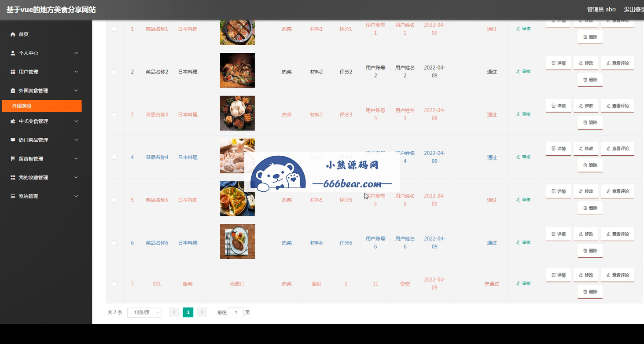Image resolution: width=644 pixels, height=344 pixels.
Task: Open the 详情 button in row 2
Action: click(x=559, y=63)
